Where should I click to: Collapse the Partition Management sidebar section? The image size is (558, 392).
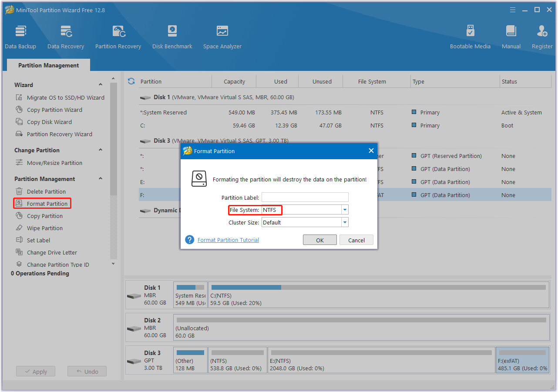point(101,179)
